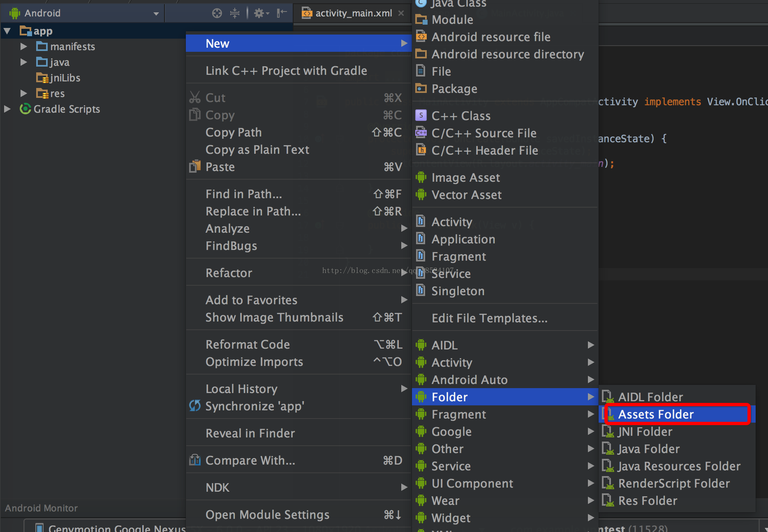Choose Replace in Path...

(x=298, y=211)
